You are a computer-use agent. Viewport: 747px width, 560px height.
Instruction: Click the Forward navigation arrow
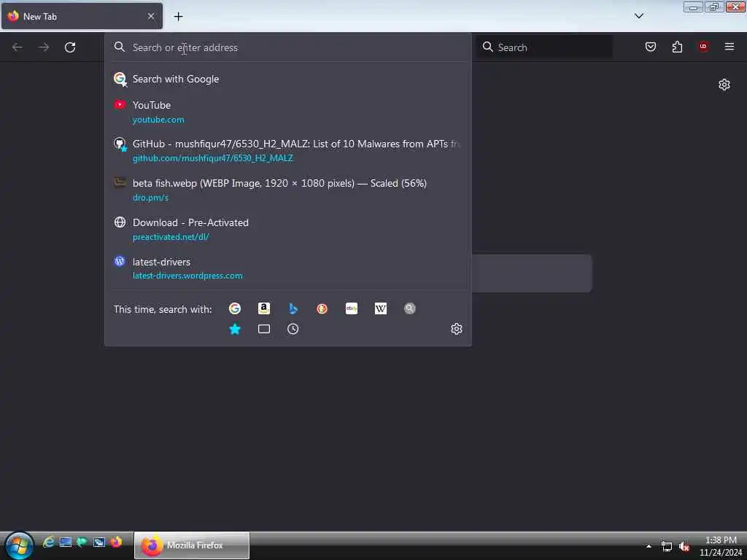pos(44,47)
